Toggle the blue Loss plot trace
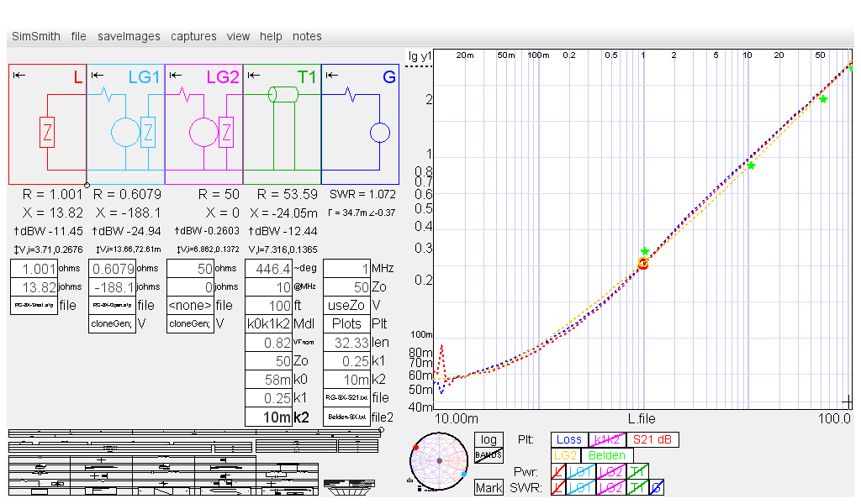 (569, 440)
